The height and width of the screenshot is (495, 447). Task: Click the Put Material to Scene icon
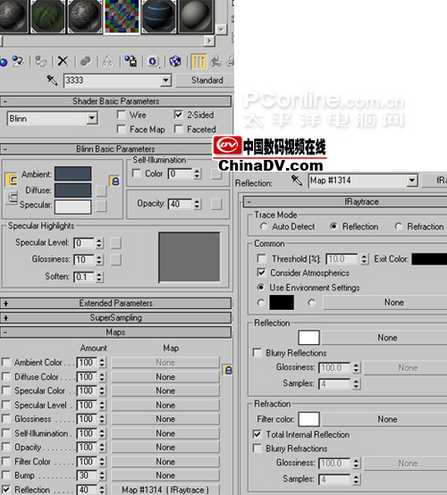pos(18,61)
